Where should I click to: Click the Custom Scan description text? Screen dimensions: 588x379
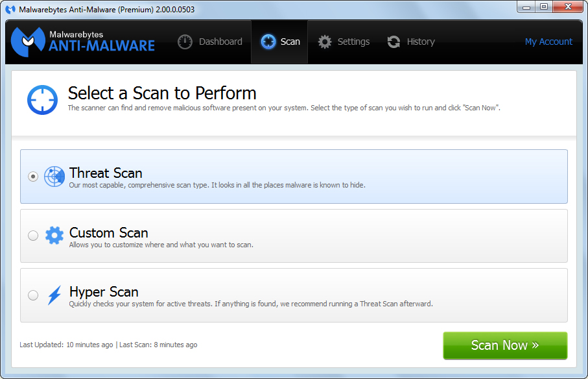(x=161, y=245)
